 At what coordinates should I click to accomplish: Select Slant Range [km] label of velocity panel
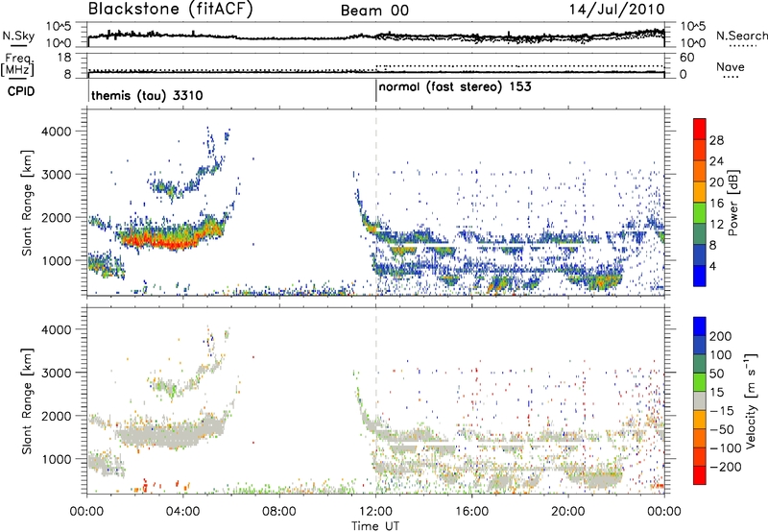point(27,400)
